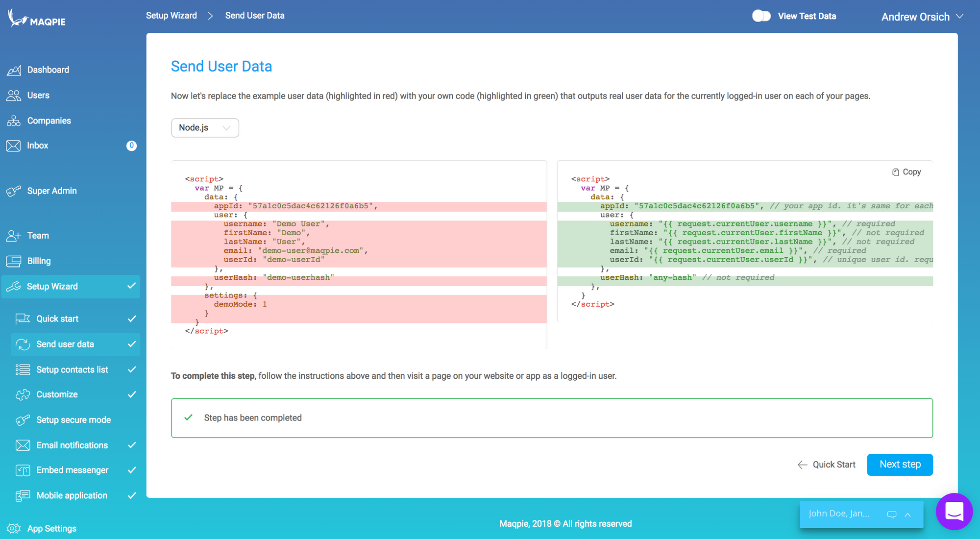Open Dashboard via its chart icon

(14, 70)
